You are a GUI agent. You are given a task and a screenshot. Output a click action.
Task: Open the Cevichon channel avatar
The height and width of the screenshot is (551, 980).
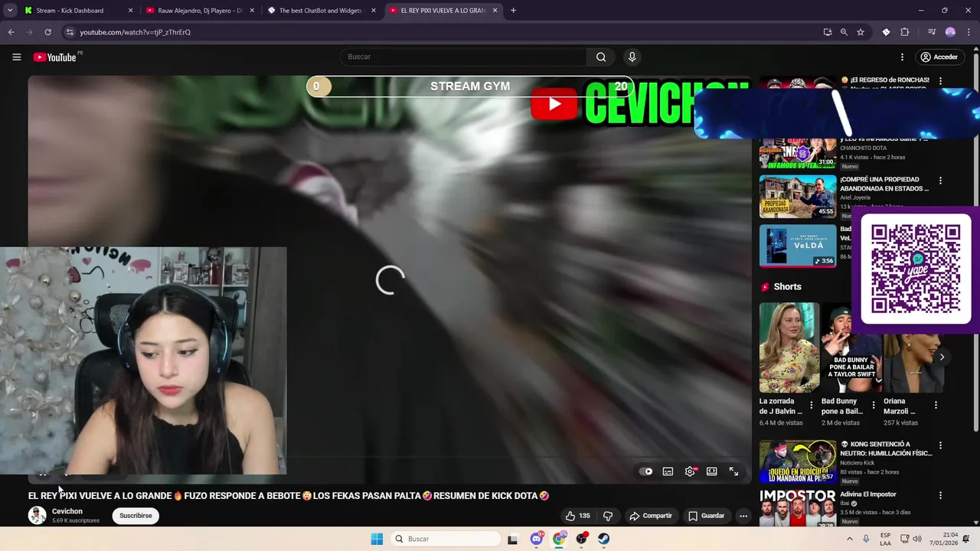pyautogui.click(x=37, y=516)
